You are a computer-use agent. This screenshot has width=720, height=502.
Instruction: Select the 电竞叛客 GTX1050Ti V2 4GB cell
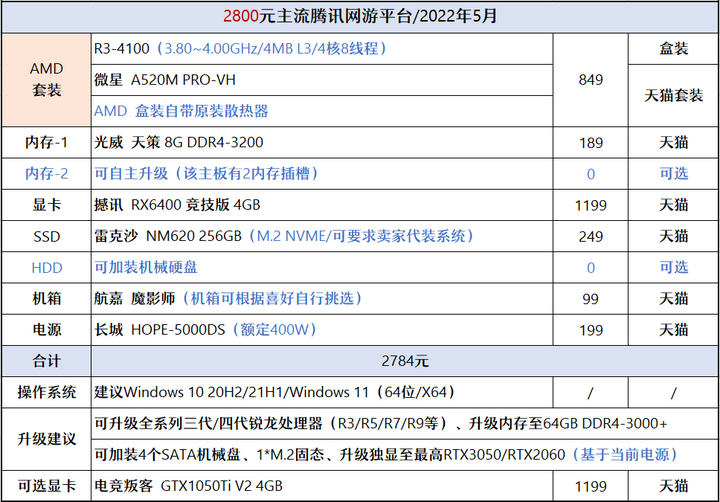[x=322, y=486]
